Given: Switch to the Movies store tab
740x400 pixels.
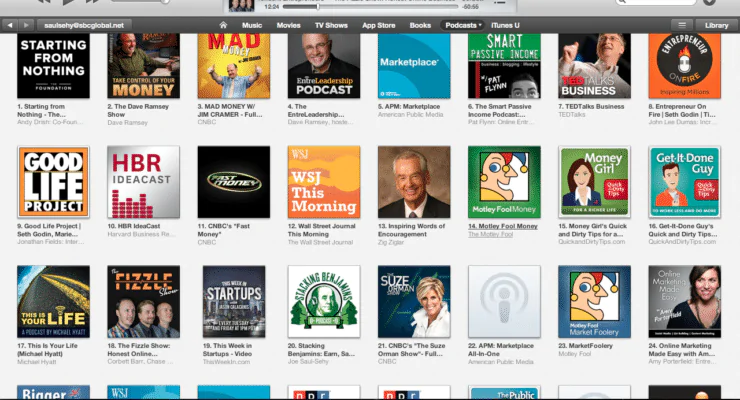Looking at the screenshot, I should tap(288, 25).
